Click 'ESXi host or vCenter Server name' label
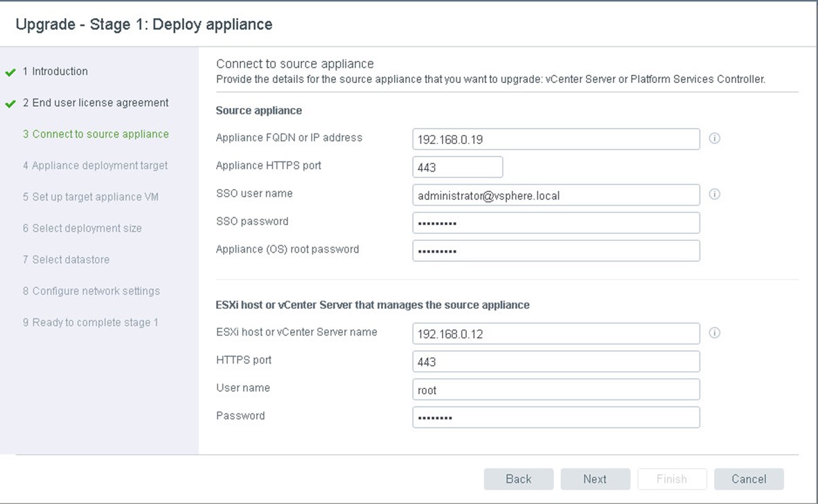 coord(296,332)
